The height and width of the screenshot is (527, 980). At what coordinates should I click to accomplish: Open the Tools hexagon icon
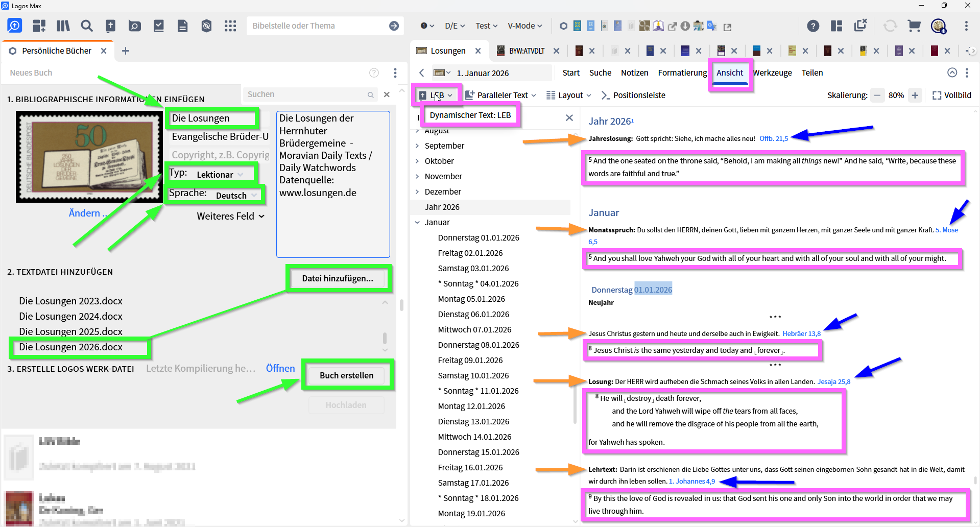(206, 26)
